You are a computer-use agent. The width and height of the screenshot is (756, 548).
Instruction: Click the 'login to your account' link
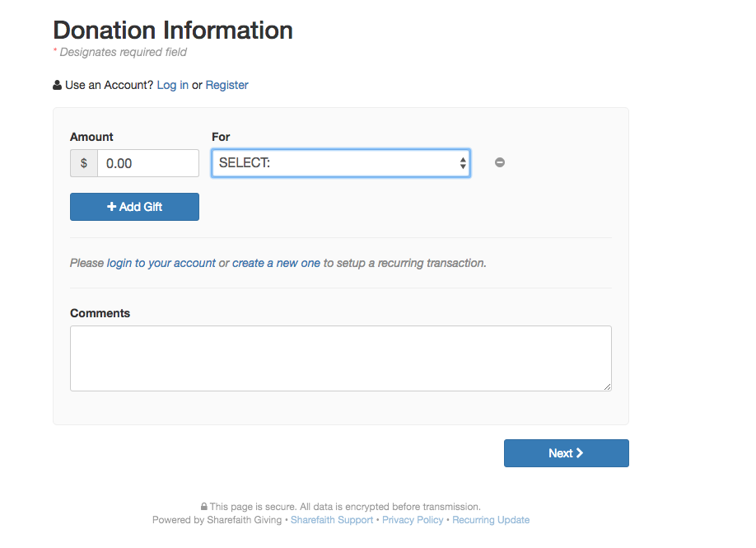coord(161,263)
